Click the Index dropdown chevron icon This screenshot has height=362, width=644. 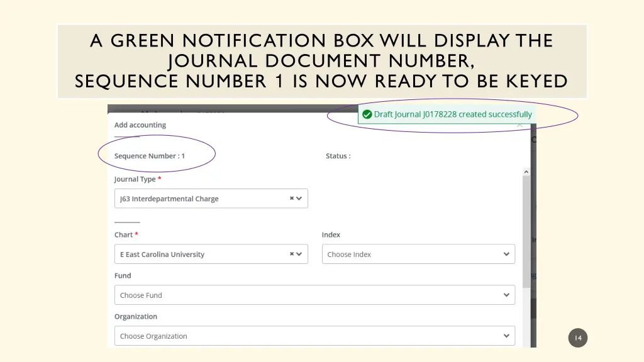tap(506, 254)
